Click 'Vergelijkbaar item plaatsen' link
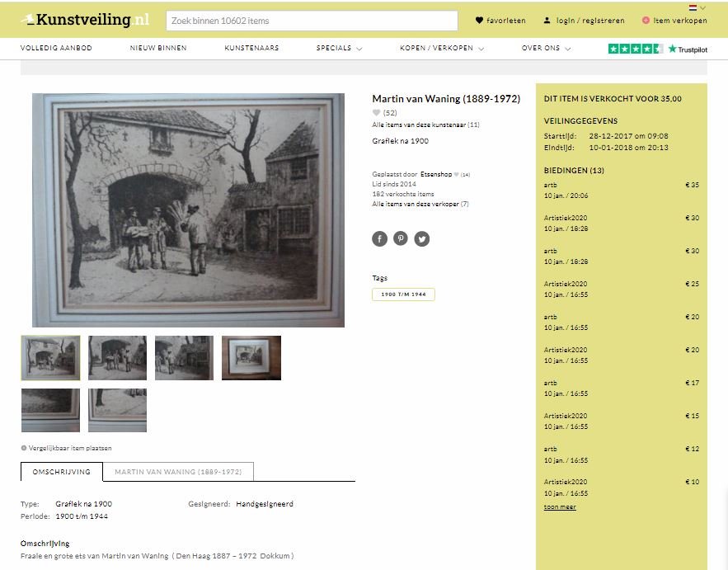The width and height of the screenshot is (728, 570). click(70, 448)
